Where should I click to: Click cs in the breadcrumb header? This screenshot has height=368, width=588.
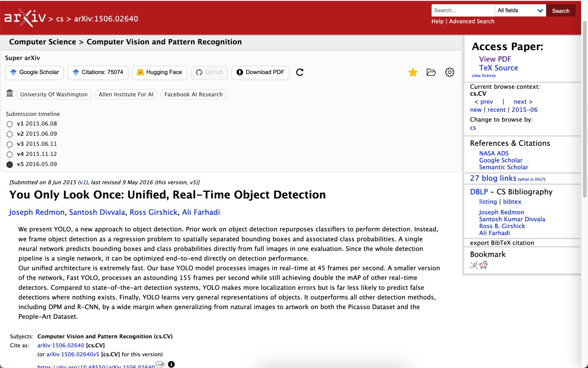(60, 19)
